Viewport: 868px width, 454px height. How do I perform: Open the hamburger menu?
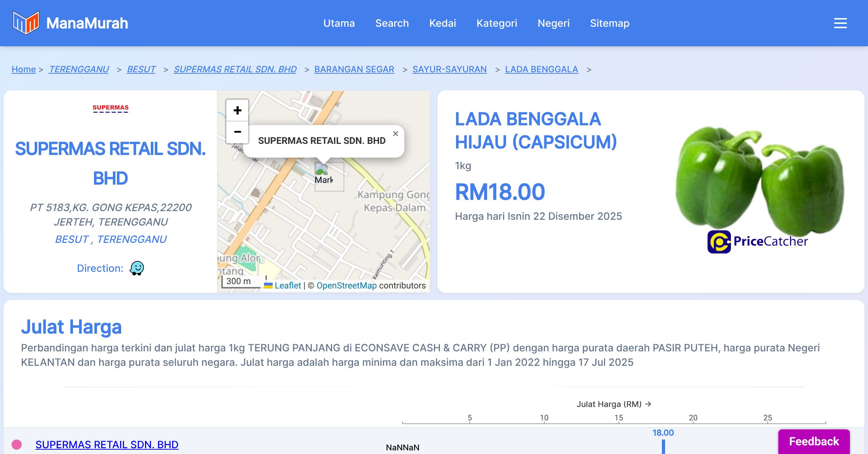pos(840,23)
